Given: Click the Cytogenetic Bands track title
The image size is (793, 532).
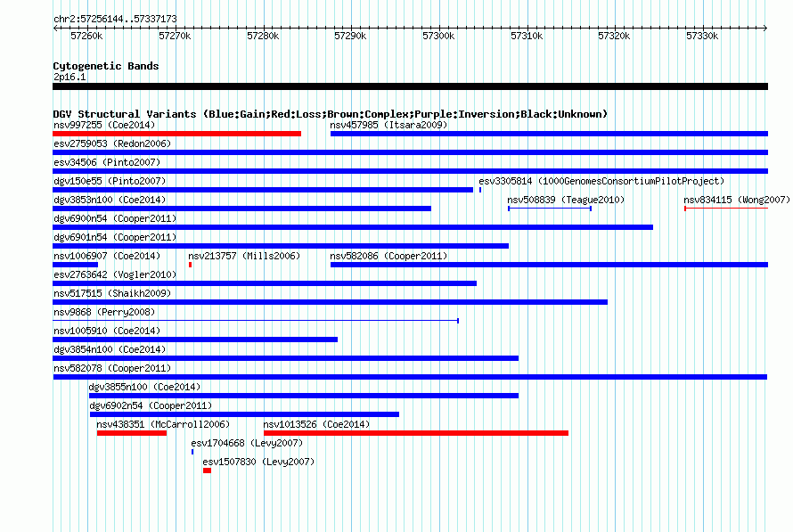Looking at the screenshot, I should tap(106, 66).
